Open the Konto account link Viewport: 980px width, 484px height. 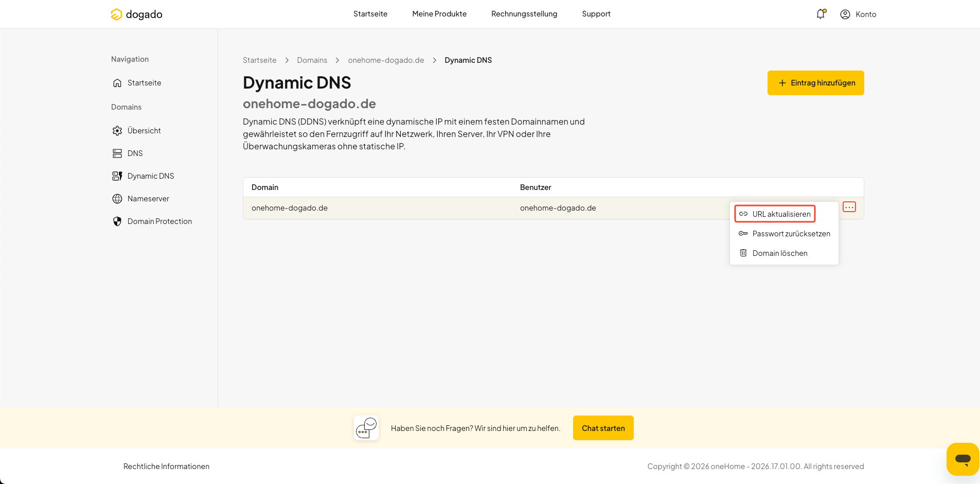866,14
